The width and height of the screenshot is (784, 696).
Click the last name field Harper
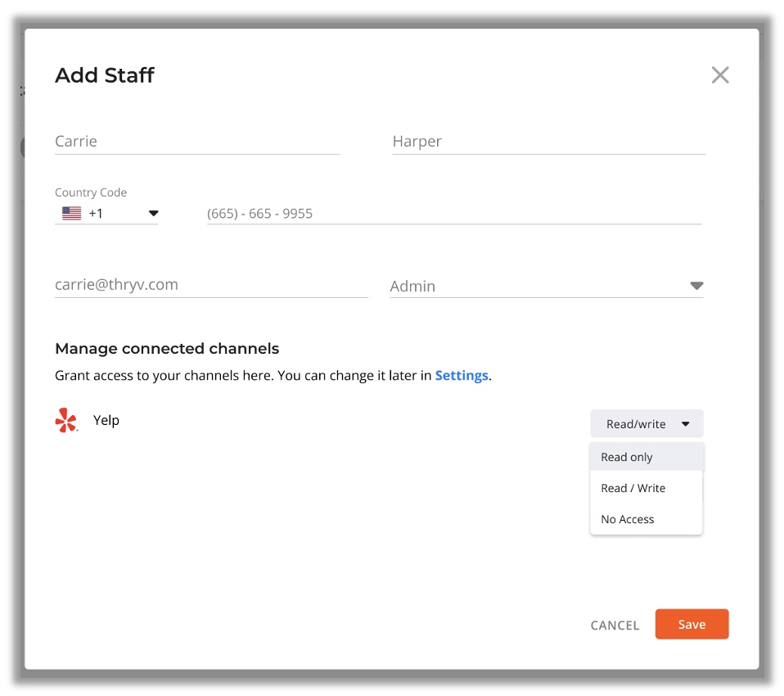pos(548,142)
